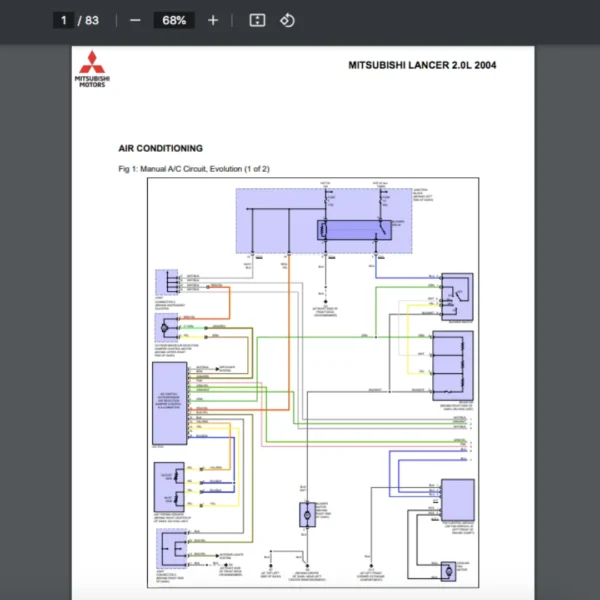This screenshot has height=600, width=600.
Task: Click the condenser fan motor symbol
Action: (x=448, y=571)
